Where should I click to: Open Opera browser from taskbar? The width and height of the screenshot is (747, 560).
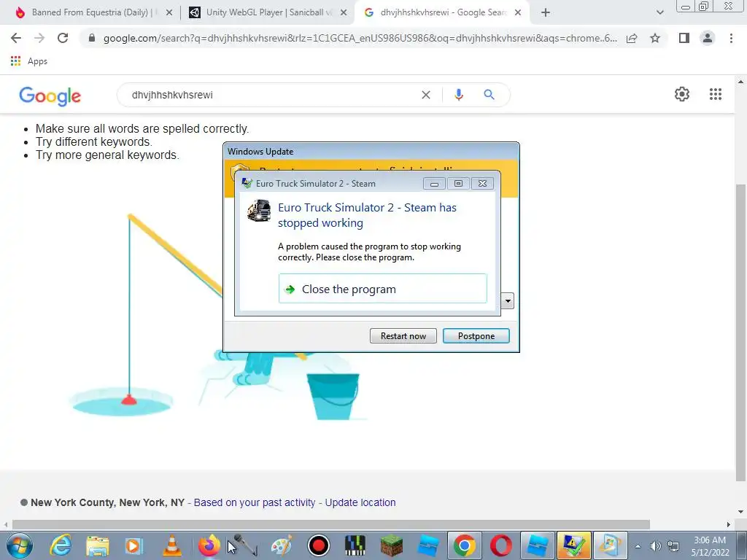500,545
